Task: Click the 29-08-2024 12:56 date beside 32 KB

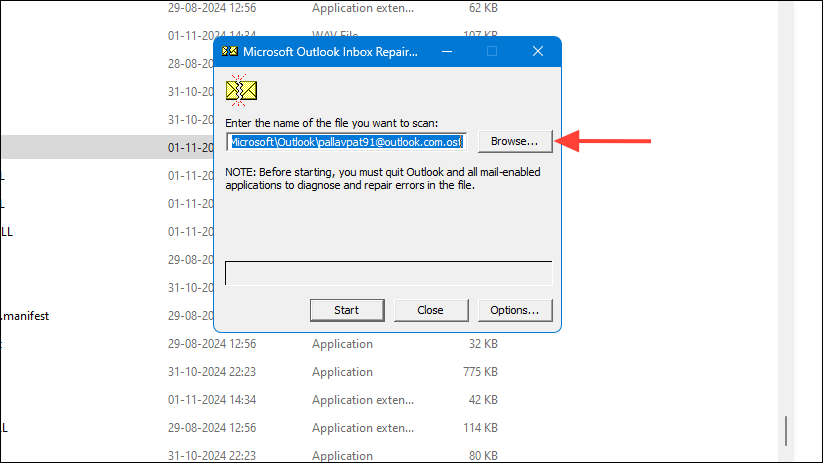Action: [212, 344]
